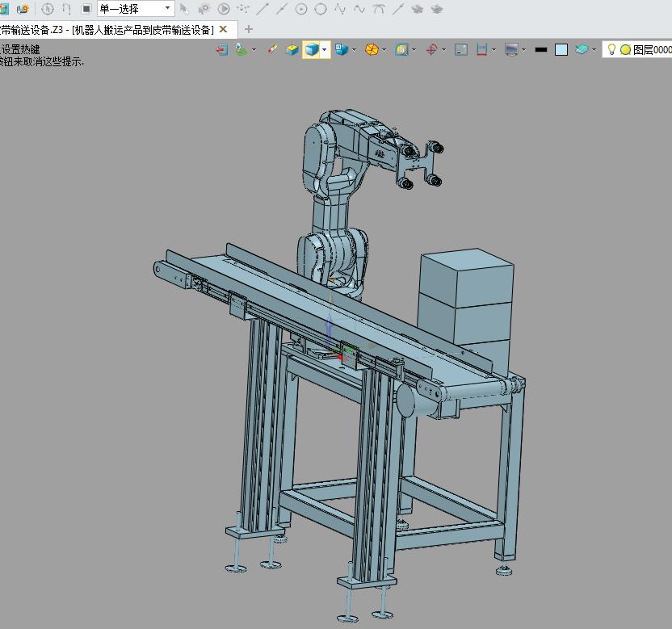Add a new tab with the plus button
The width and height of the screenshot is (672, 629).
(x=249, y=29)
